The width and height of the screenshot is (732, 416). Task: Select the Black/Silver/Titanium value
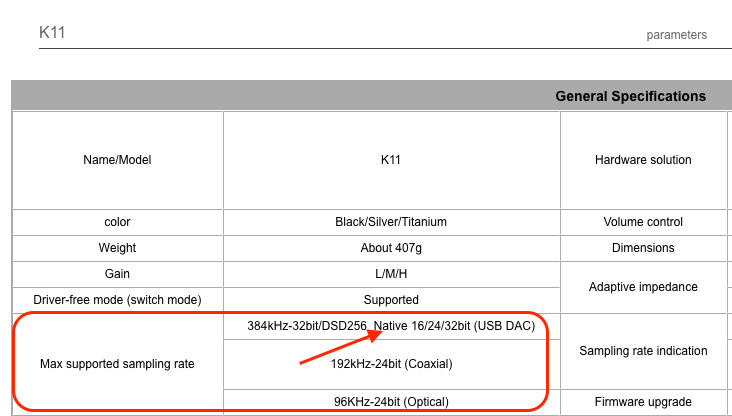click(x=391, y=222)
